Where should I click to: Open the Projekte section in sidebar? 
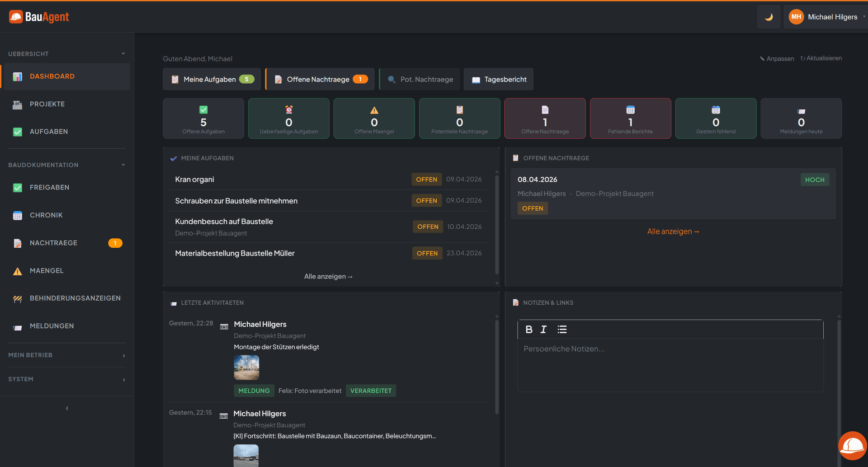[x=48, y=104]
